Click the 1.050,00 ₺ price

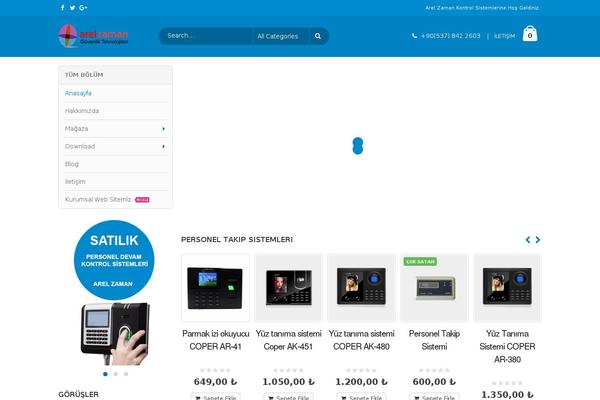(x=288, y=382)
